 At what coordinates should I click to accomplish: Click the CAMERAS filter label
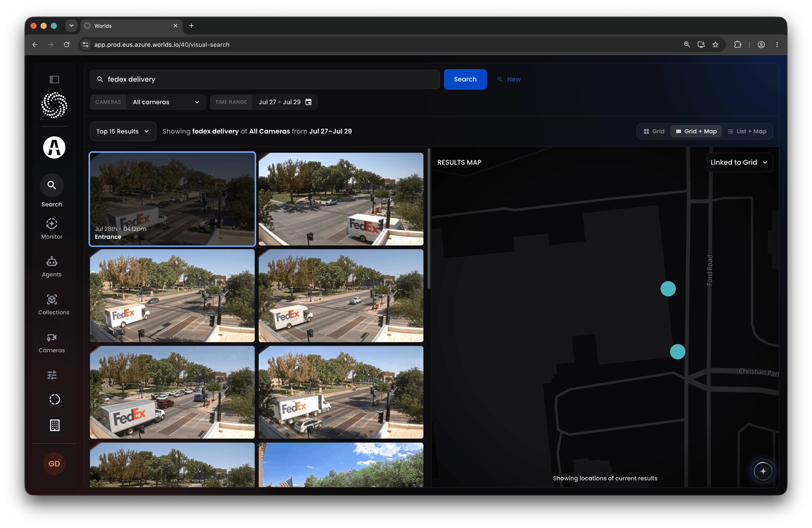(108, 102)
